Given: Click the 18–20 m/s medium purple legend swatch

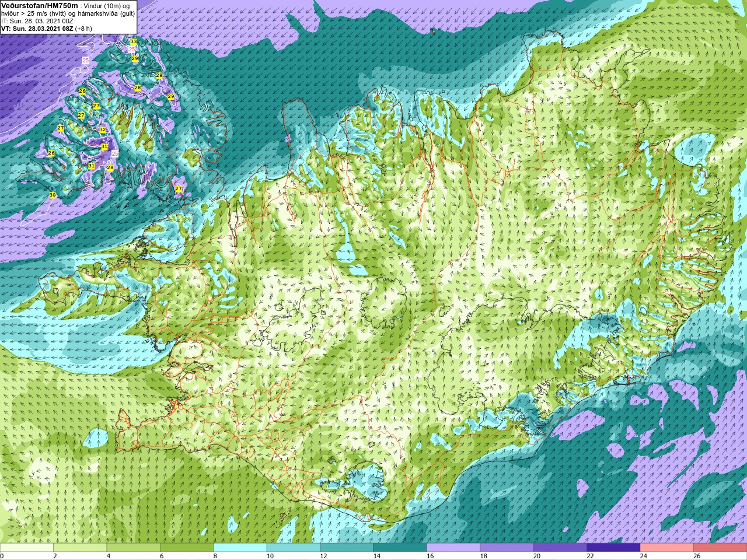Looking at the screenshot, I should point(507,548).
